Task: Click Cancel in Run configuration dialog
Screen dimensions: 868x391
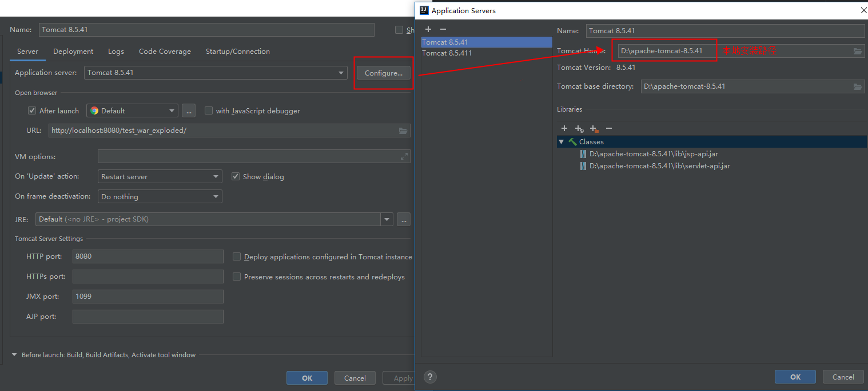Action: tap(355, 378)
